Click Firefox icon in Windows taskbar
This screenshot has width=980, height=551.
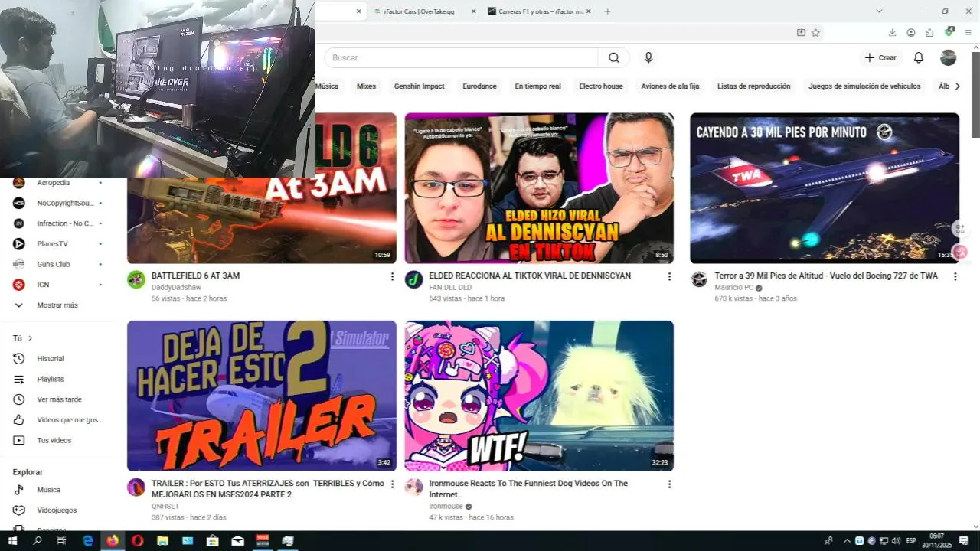[x=113, y=540]
